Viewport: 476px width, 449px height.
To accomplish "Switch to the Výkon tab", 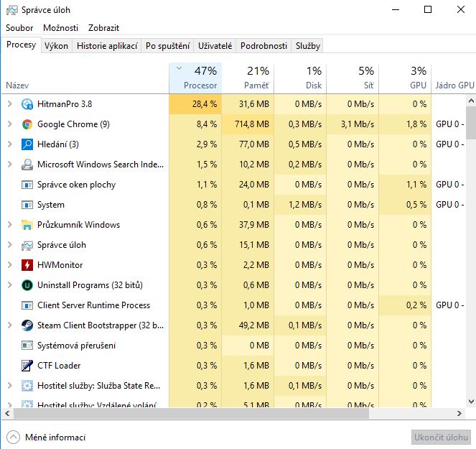I will point(56,46).
